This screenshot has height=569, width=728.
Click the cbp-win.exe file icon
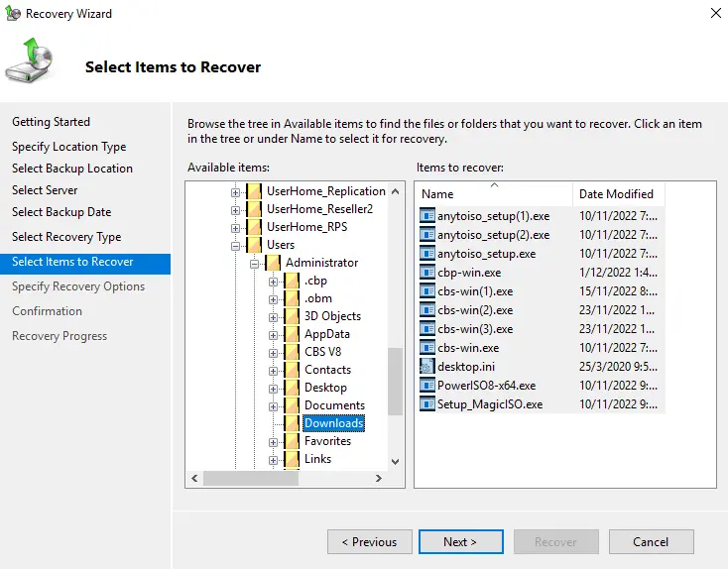[x=427, y=273]
